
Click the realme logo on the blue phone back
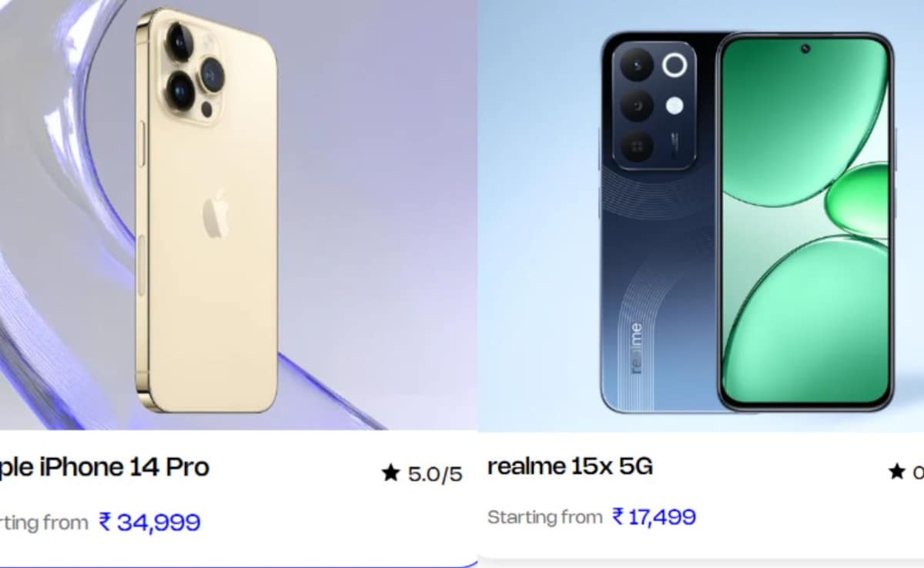click(x=636, y=349)
